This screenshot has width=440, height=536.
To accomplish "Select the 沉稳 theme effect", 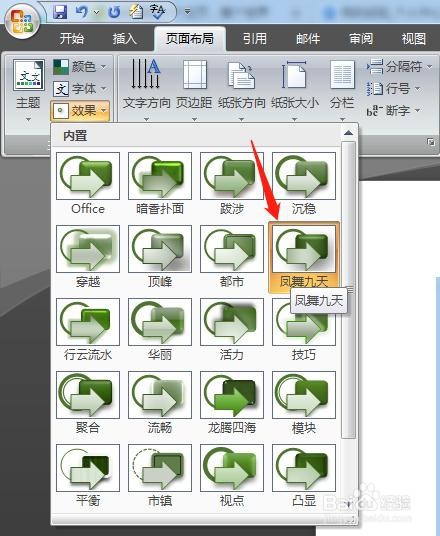I will point(304,184).
